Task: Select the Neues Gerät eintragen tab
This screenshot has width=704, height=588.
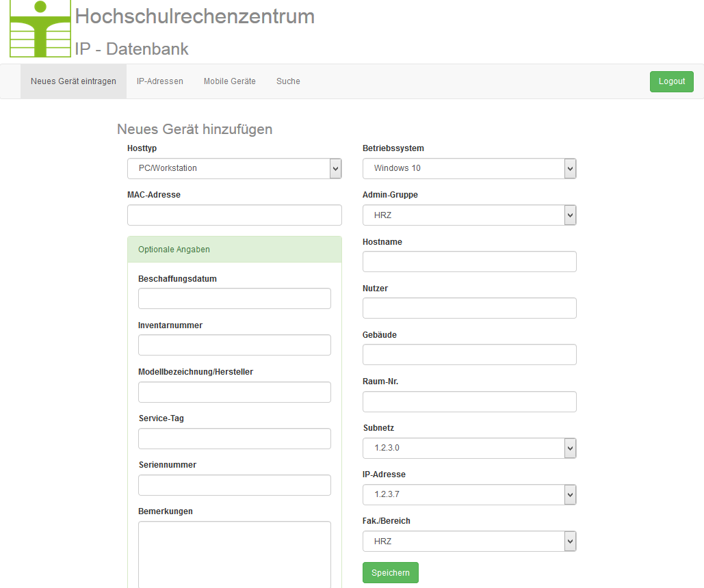Action: point(73,81)
